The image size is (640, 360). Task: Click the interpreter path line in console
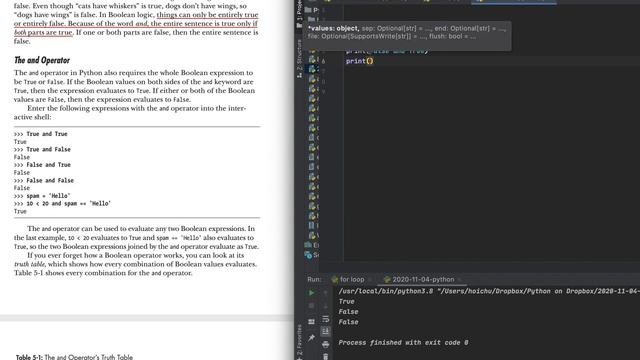[489, 291]
